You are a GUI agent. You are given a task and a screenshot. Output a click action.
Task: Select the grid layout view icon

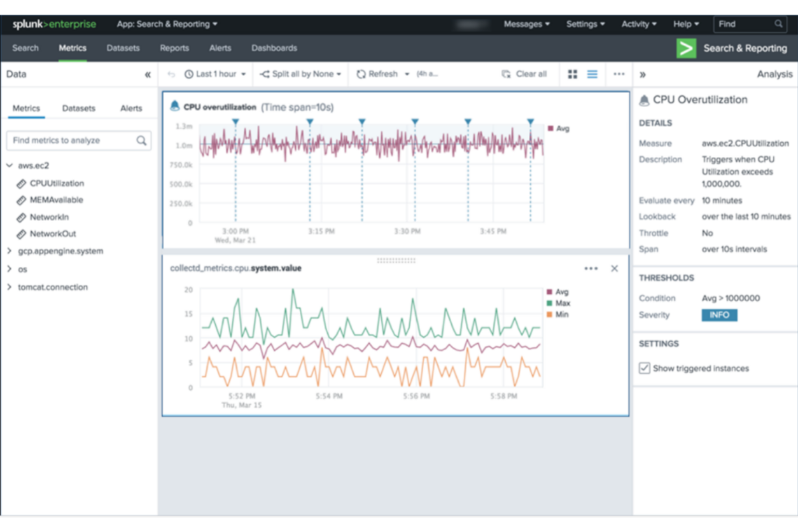coord(572,74)
